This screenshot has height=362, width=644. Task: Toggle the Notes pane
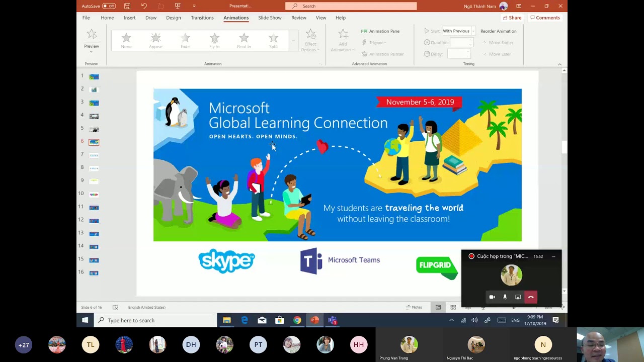414,307
